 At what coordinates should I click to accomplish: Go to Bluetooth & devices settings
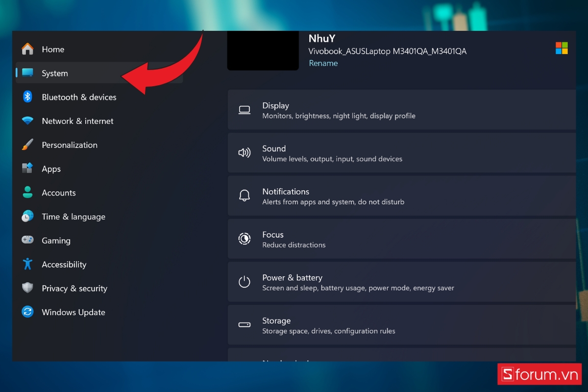click(x=99, y=97)
